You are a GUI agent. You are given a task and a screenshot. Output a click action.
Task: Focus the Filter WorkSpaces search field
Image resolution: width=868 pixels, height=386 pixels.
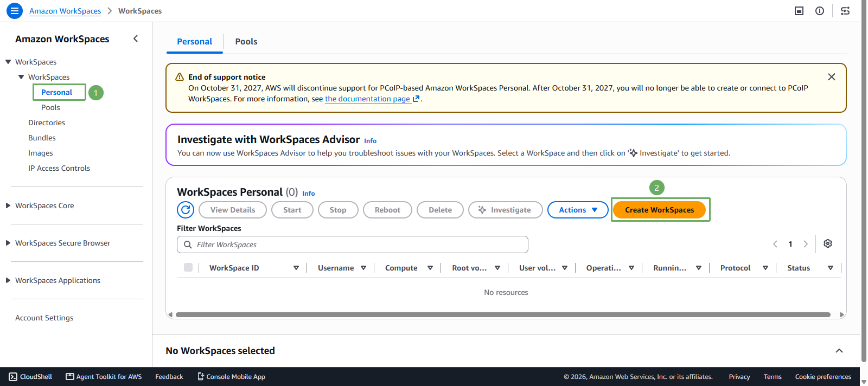353,245
